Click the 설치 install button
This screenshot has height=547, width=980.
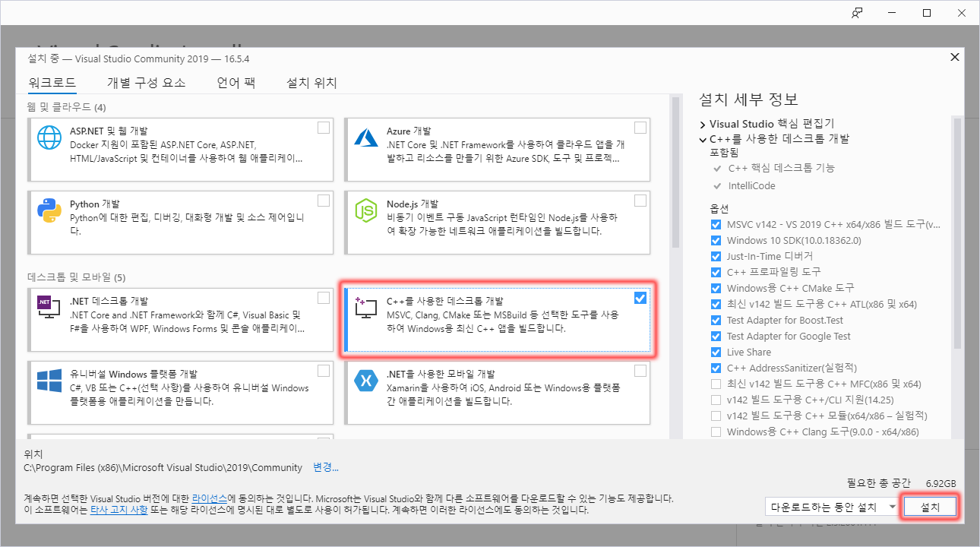tap(930, 507)
